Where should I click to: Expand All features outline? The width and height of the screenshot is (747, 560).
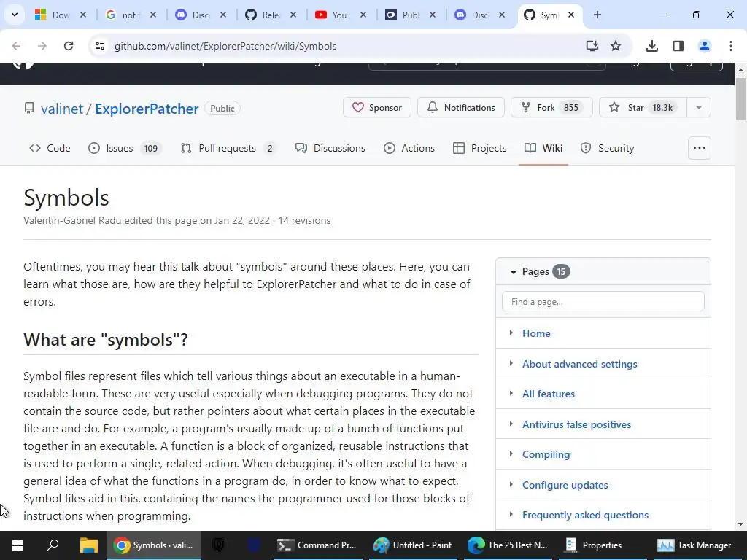click(x=511, y=393)
